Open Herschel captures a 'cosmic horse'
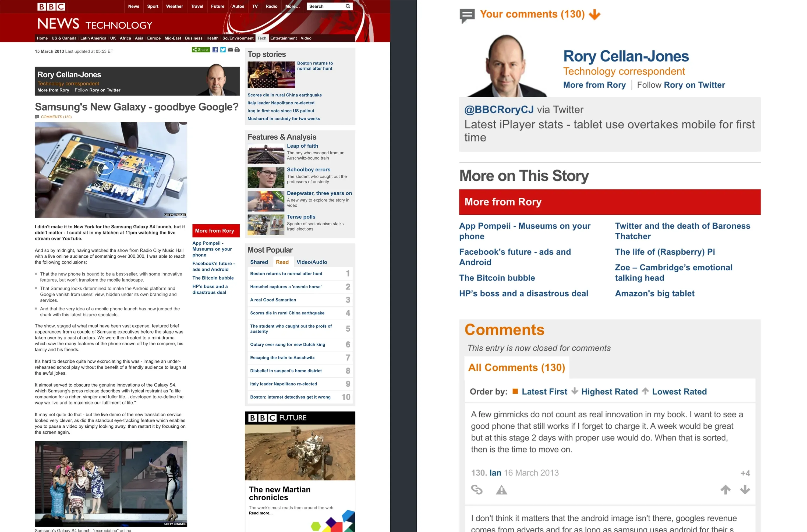The width and height of the screenshot is (807, 532). 286,287
